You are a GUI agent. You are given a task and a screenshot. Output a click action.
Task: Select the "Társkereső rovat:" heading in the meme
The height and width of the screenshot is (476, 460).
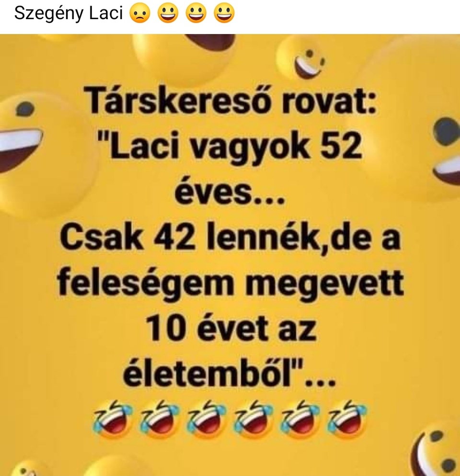231,99
